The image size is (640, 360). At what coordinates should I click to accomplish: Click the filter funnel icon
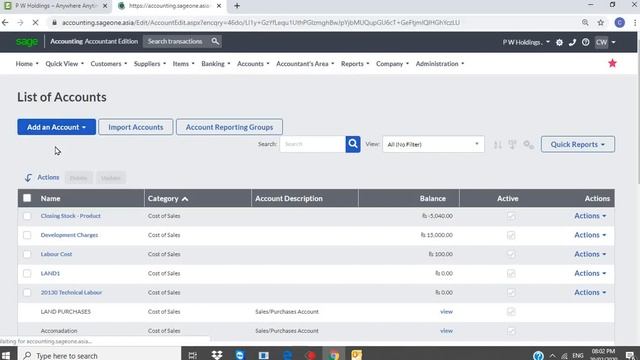(512, 144)
